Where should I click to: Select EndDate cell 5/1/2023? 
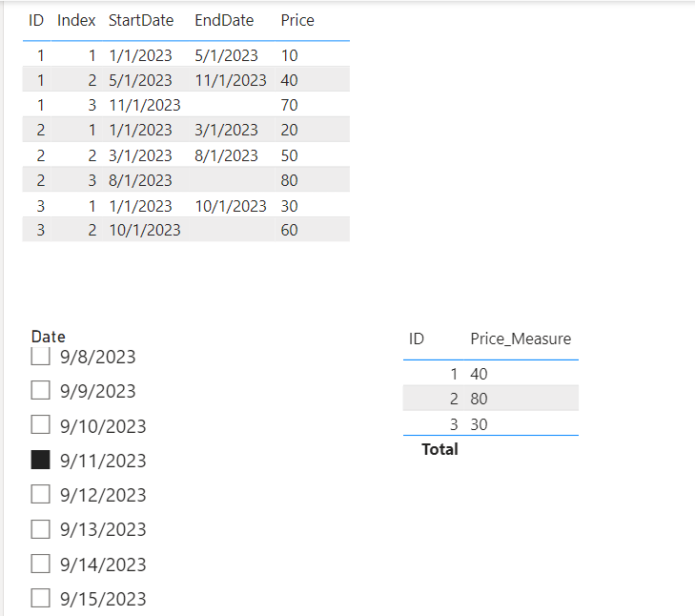pos(226,55)
